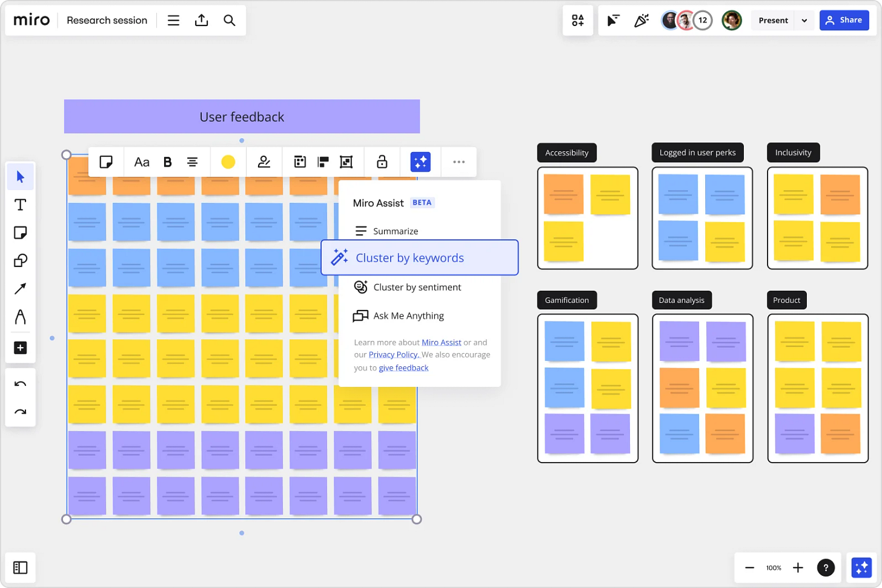
Task: Click the author tag icon
Action: click(264, 162)
